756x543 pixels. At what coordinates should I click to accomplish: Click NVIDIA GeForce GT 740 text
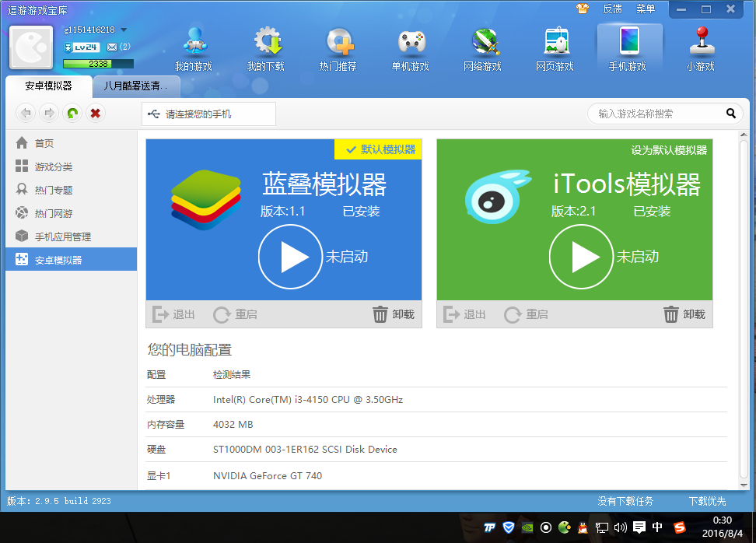[x=268, y=476]
